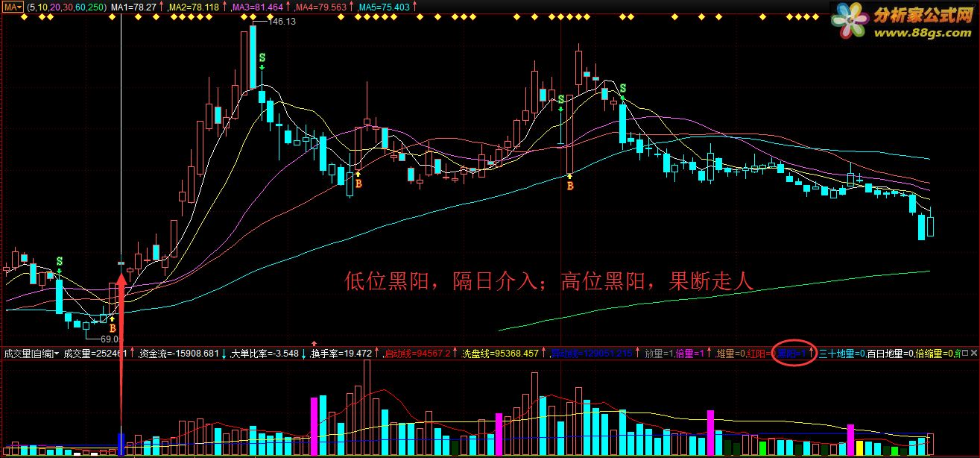980x458 pixels.
Task: Click the 倍缩量=0 readout
Action: pos(935,354)
